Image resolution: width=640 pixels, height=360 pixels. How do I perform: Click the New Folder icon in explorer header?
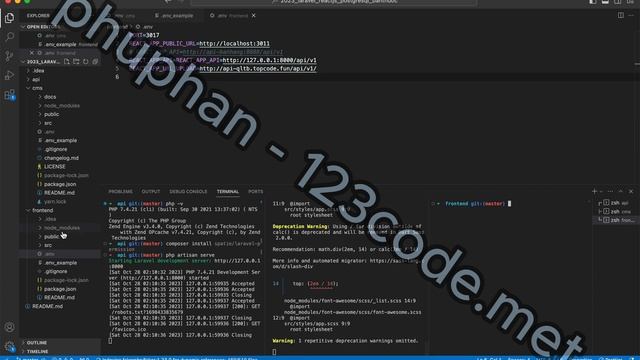click(x=76, y=62)
